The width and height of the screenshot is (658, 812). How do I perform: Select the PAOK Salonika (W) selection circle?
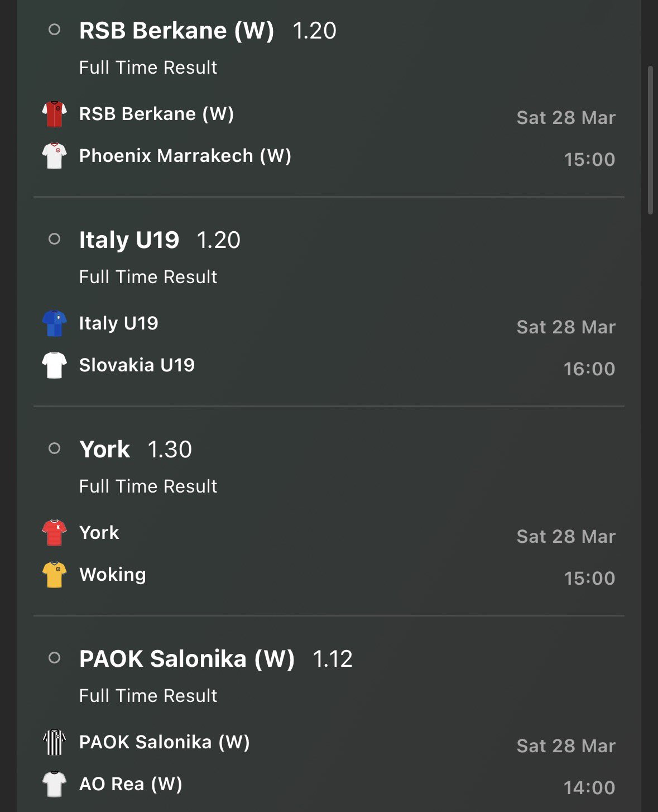tap(54, 658)
